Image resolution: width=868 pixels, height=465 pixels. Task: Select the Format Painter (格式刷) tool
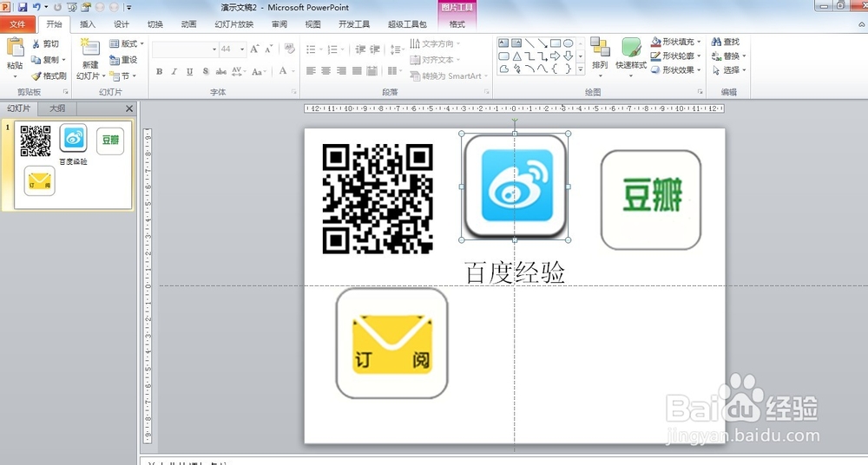click(49, 75)
